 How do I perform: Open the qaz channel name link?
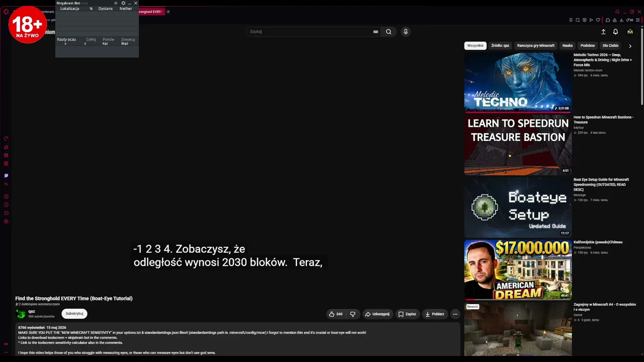pyautogui.click(x=32, y=312)
